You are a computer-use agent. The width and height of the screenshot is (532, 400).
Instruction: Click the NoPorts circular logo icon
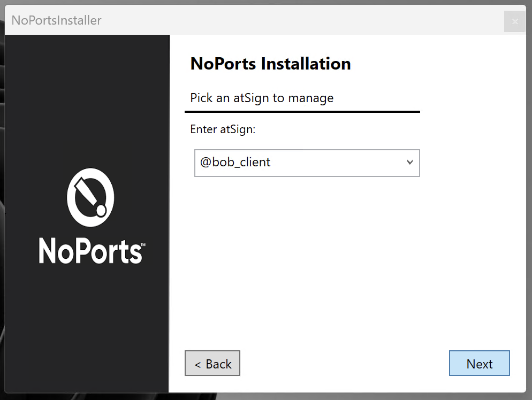pyautogui.click(x=90, y=197)
